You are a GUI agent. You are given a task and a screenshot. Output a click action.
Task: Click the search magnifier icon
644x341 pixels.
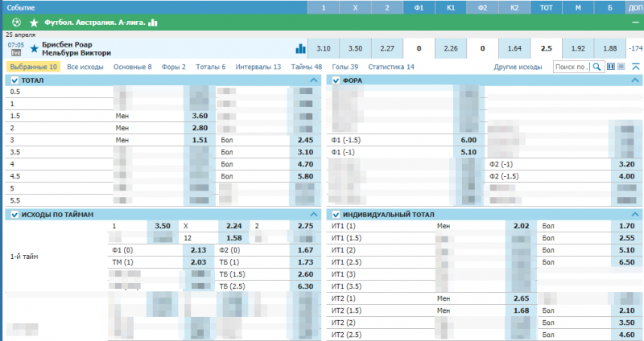click(x=597, y=67)
